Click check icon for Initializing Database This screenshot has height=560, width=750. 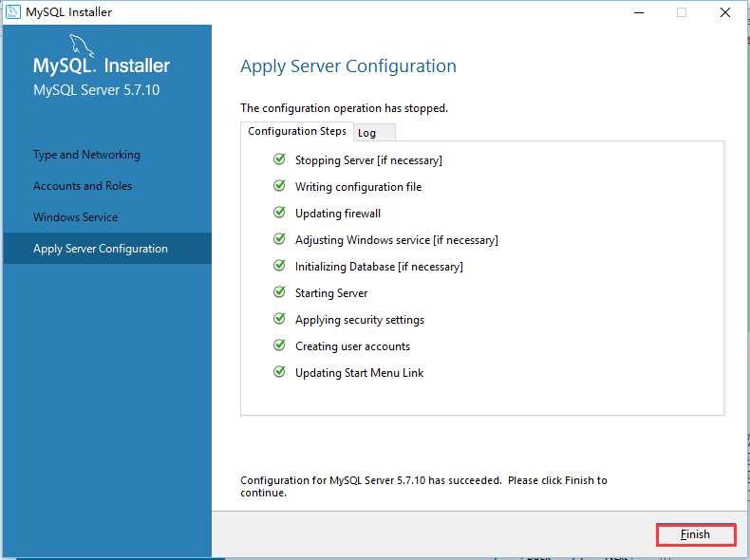279,266
